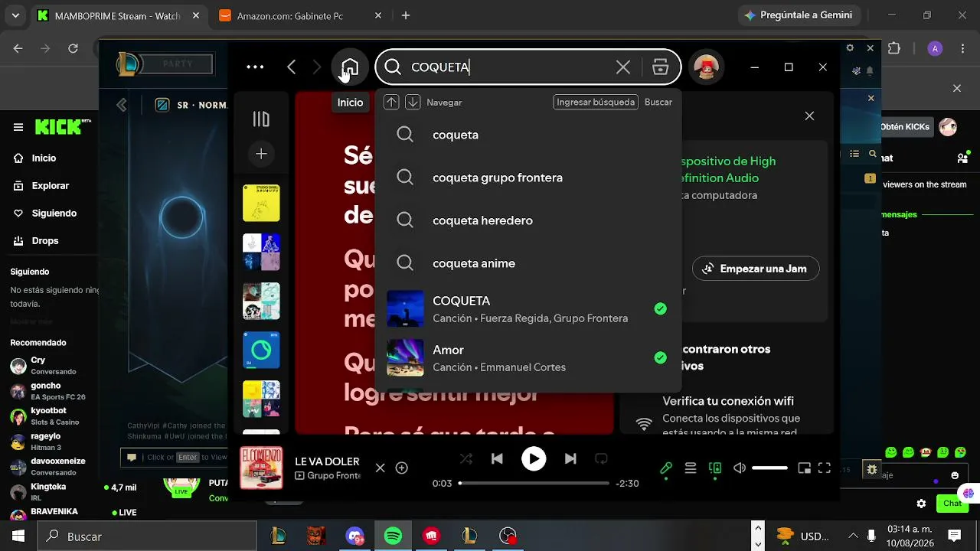Click the down arrow navigation key hint
This screenshot has height=551, width=980.
[413, 103]
